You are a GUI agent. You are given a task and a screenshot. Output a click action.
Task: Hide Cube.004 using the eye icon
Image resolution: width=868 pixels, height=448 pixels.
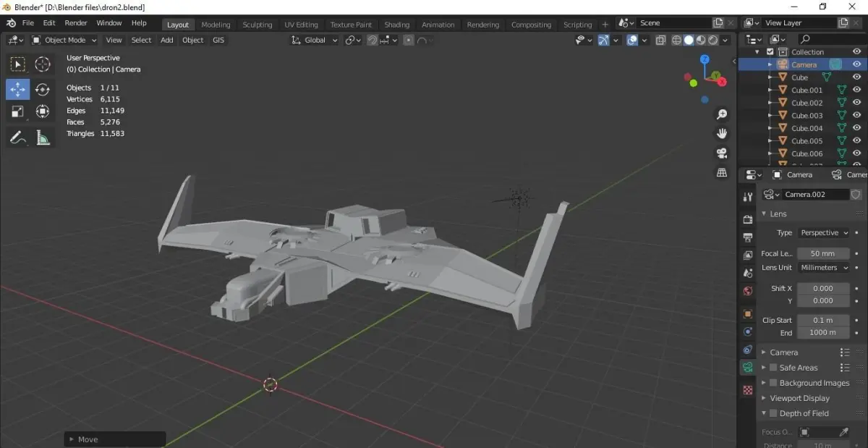coord(857,128)
